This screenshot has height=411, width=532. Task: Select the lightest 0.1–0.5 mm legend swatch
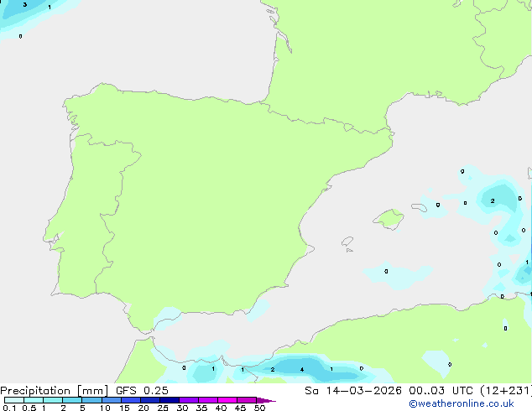coord(14,400)
